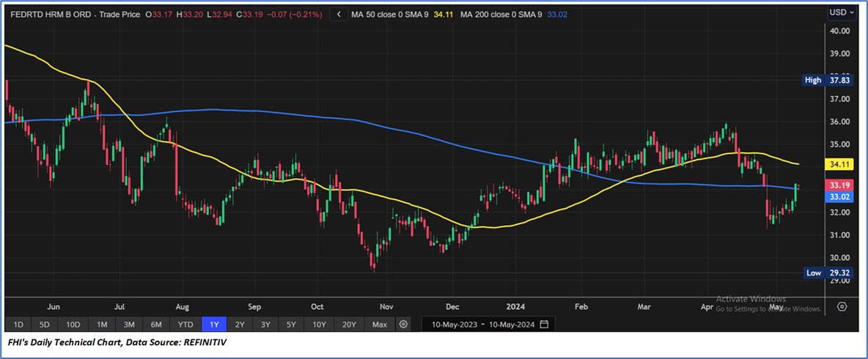Show the Max time range

click(379, 324)
